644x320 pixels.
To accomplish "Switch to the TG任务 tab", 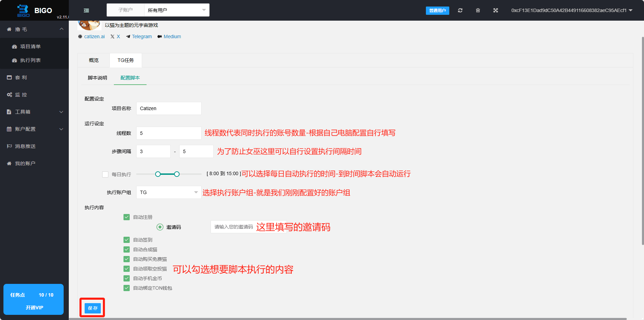I will click(126, 60).
